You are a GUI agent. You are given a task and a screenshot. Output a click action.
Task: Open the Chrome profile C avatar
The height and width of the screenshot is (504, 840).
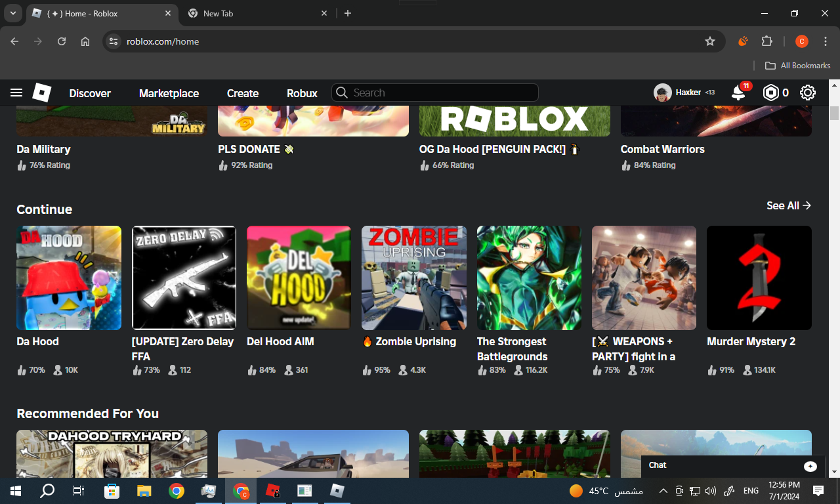click(801, 41)
